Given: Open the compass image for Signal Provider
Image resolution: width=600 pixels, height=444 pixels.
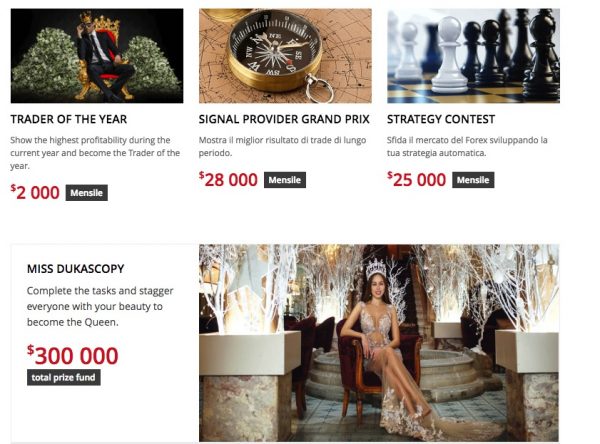Looking at the screenshot, I should click(x=285, y=56).
